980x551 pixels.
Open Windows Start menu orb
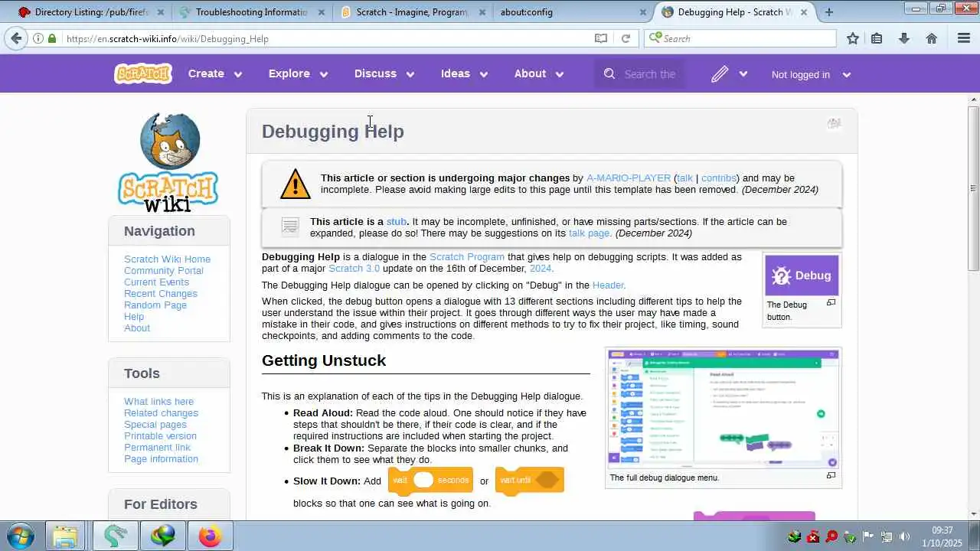point(21,536)
